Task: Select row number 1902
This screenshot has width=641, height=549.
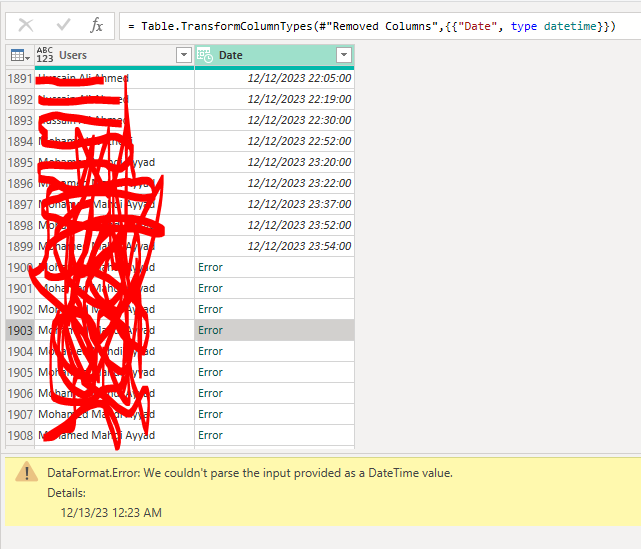Action: [20, 309]
